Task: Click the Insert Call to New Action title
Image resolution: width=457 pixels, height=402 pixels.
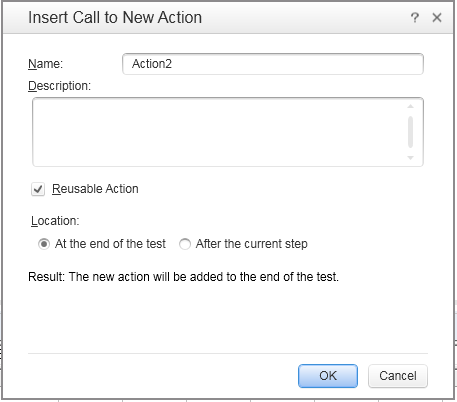Action: (115, 17)
